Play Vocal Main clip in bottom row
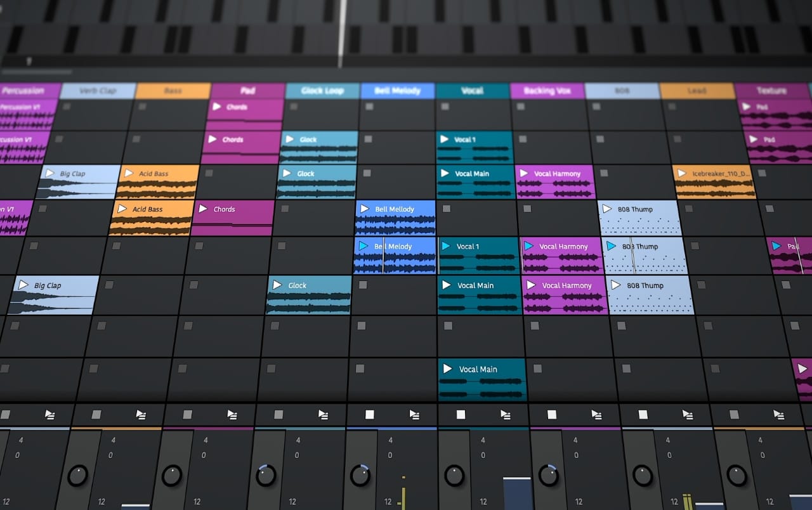The width and height of the screenshot is (812, 510). tap(447, 369)
